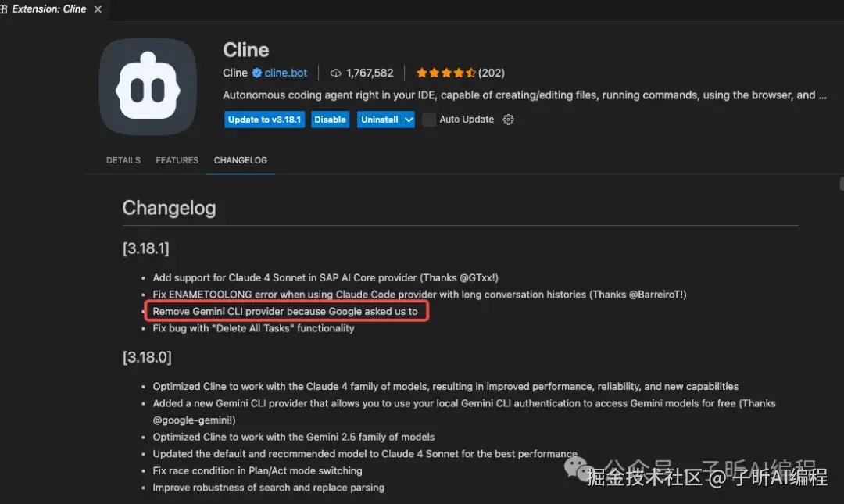
Task: Select the CHANGELOG tab
Action: (241, 160)
